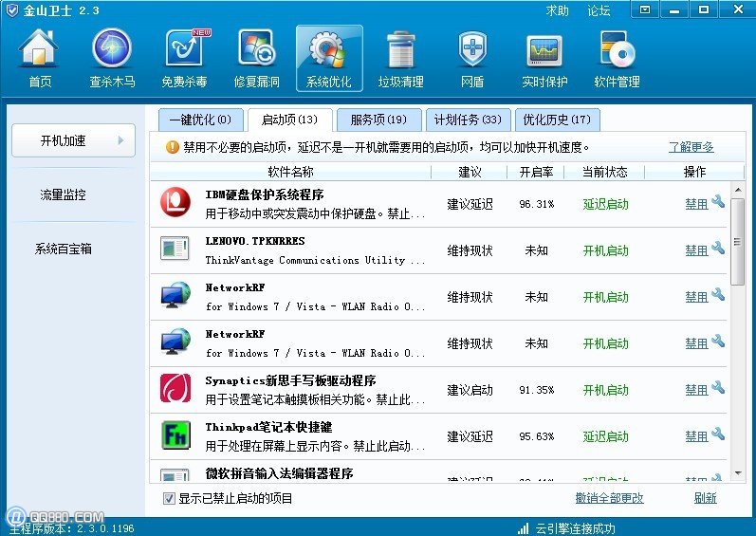Image resolution: width=756 pixels, height=536 pixels.
Task: Open the 论坛 forum link
Action: pos(599,10)
